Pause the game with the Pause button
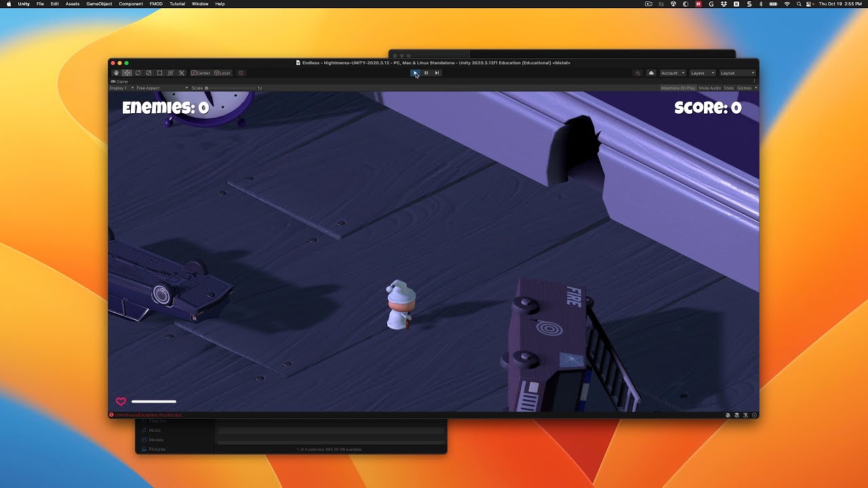Image resolution: width=868 pixels, height=488 pixels. tap(426, 73)
